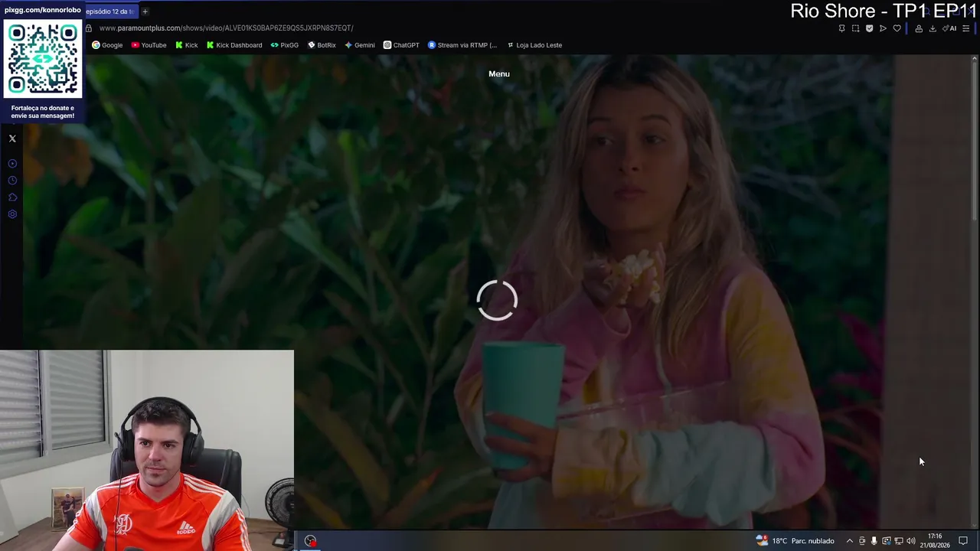Screen dimensions: 980x551
Task: Click the loading spinner on the video
Action: pos(497,299)
